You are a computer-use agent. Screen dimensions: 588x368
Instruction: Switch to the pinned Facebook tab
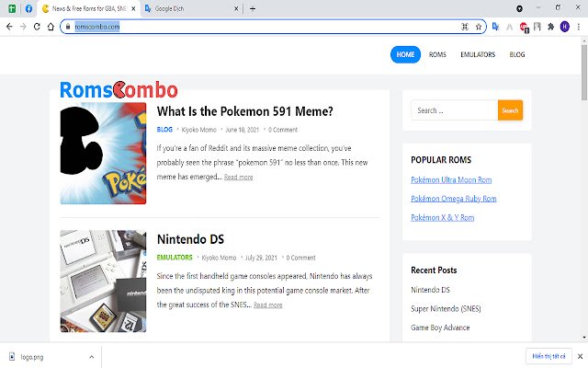click(x=28, y=8)
